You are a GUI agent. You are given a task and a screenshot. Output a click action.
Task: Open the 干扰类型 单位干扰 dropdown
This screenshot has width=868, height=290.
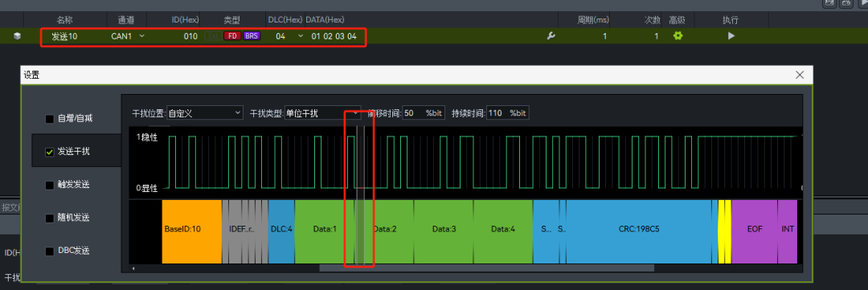click(323, 113)
